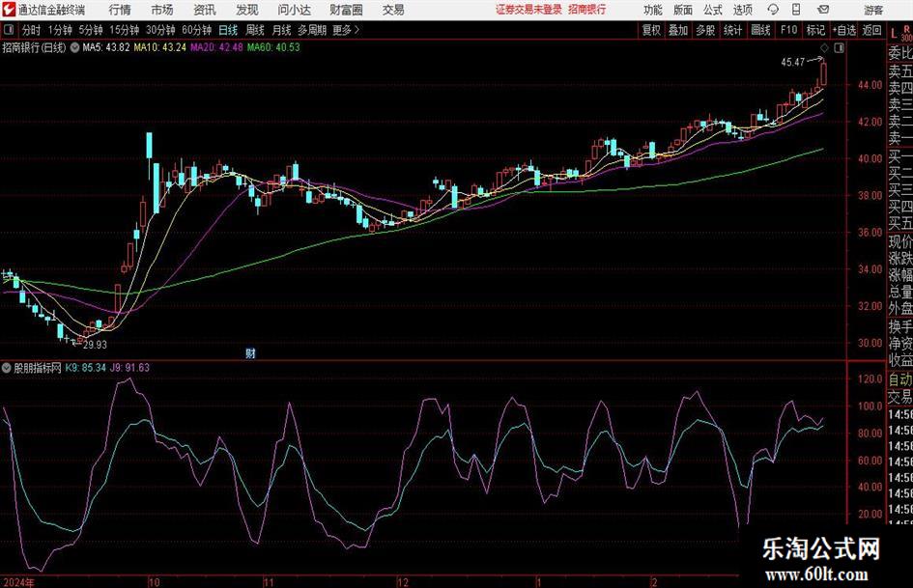Click the 游客 guest account label
This screenshot has width=913, height=588.
873,10
